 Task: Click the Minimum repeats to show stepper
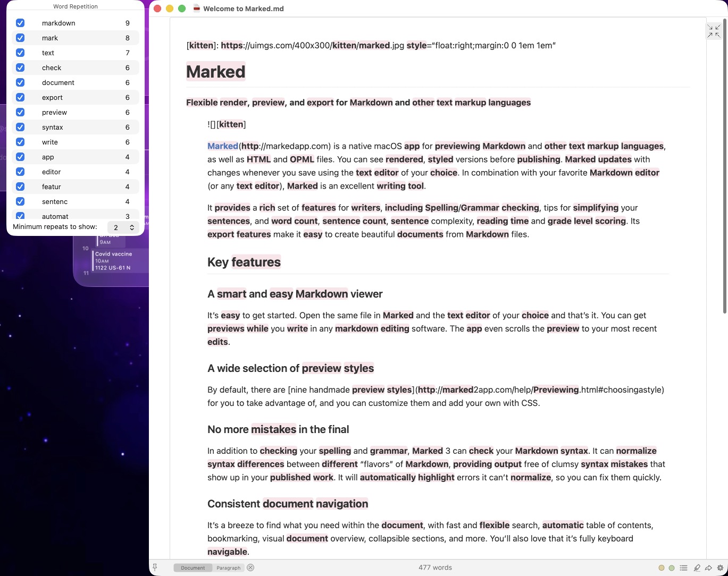[x=132, y=227]
